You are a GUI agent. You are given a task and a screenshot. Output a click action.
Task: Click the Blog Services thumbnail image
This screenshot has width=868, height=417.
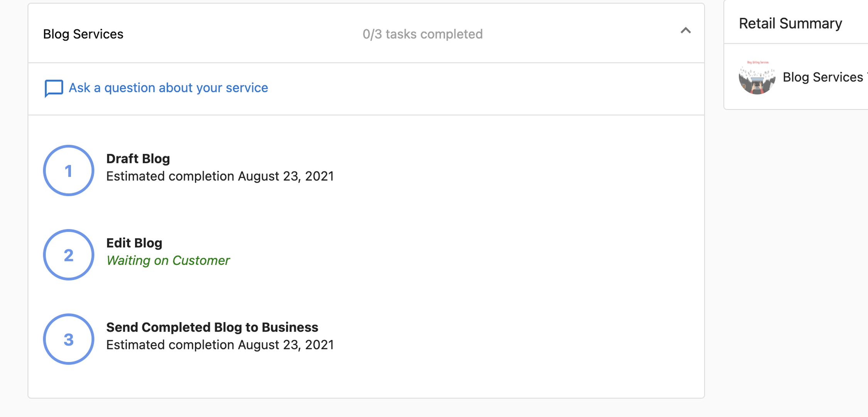(757, 77)
